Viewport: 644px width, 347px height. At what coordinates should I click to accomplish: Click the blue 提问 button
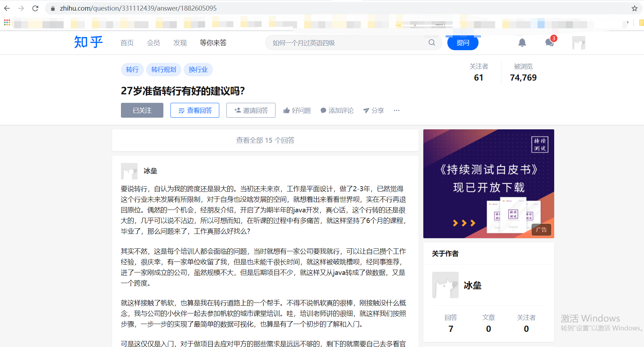(x=463, y=43)
